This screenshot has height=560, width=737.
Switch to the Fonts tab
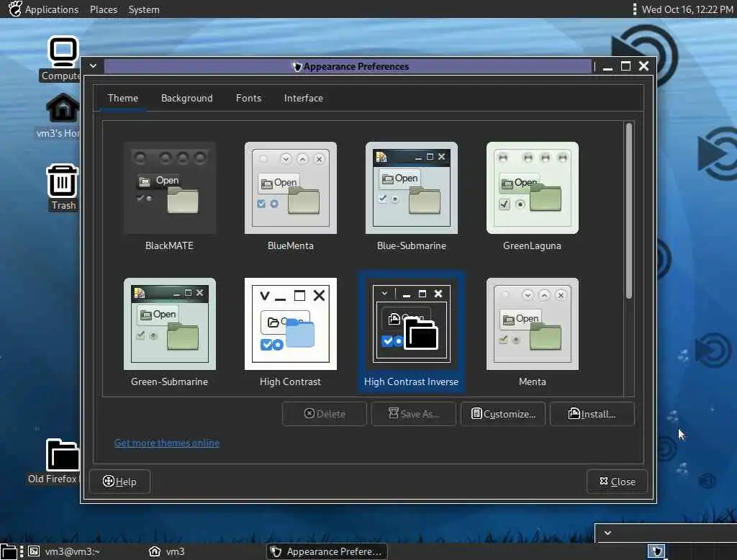click(x=248, y=98)
